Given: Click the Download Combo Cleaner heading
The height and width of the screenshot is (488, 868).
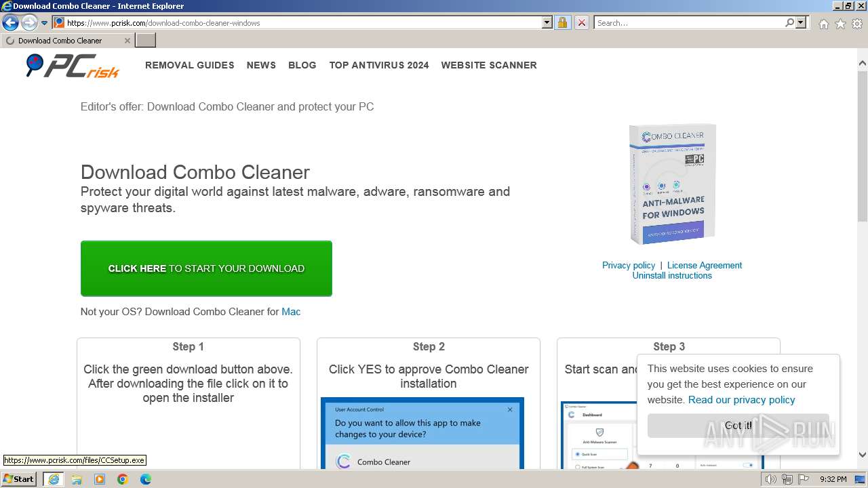Looking at the screenshot, I should (195, 172).
